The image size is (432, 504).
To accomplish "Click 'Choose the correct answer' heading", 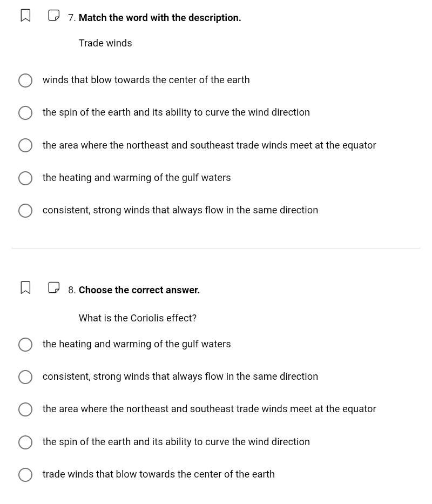I will [139, 290].
